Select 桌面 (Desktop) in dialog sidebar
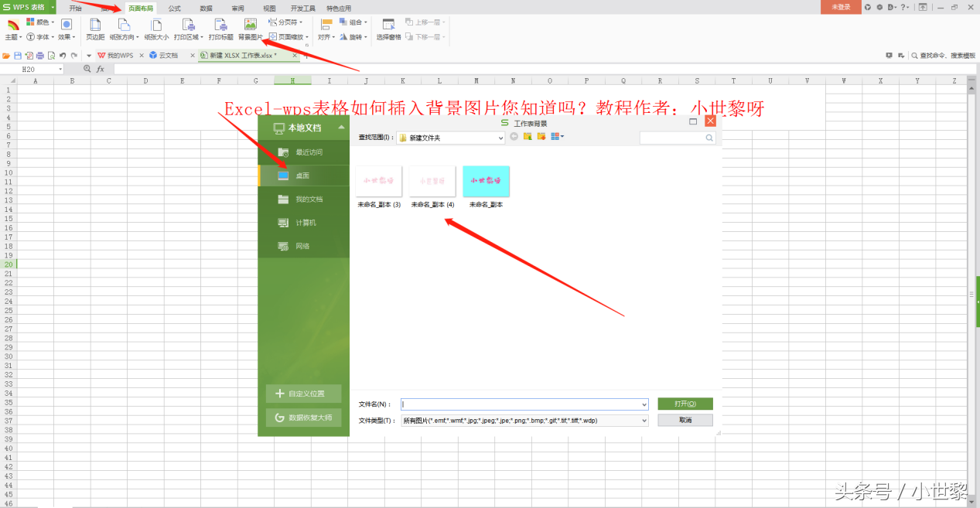Viewport: 980px width, 508px height. pyautogui.click(x=304, y=176)
